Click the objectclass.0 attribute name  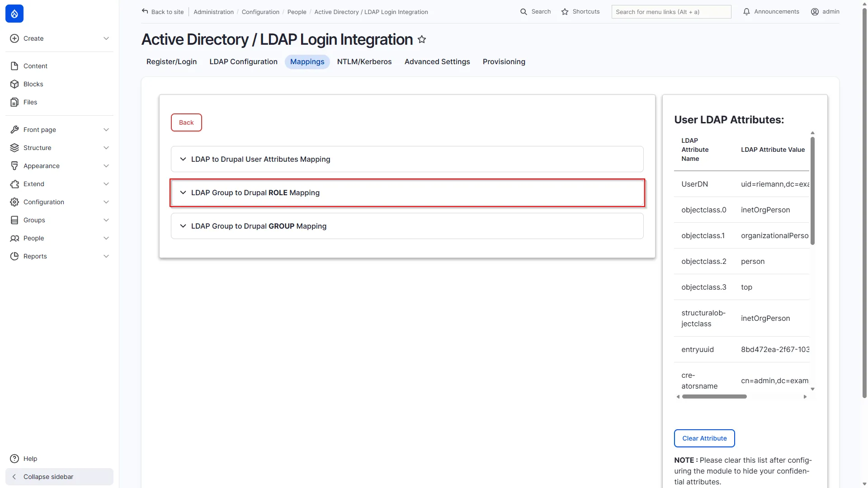[x=704, y=210]
